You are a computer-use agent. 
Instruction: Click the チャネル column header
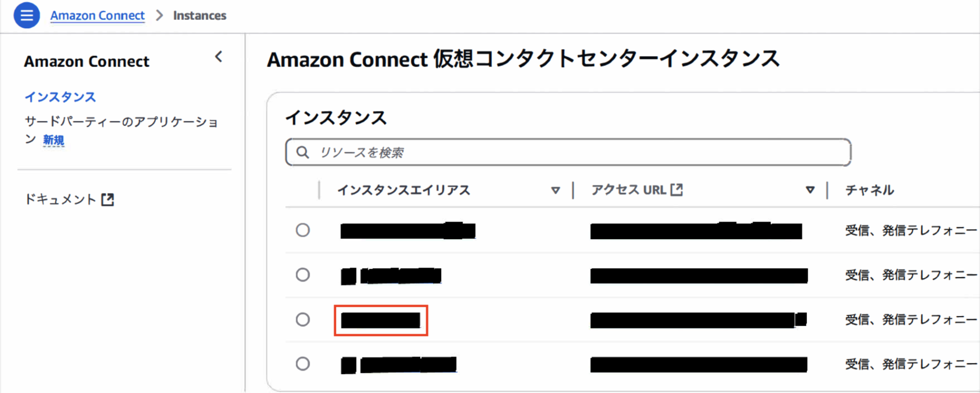pos(869,190)
